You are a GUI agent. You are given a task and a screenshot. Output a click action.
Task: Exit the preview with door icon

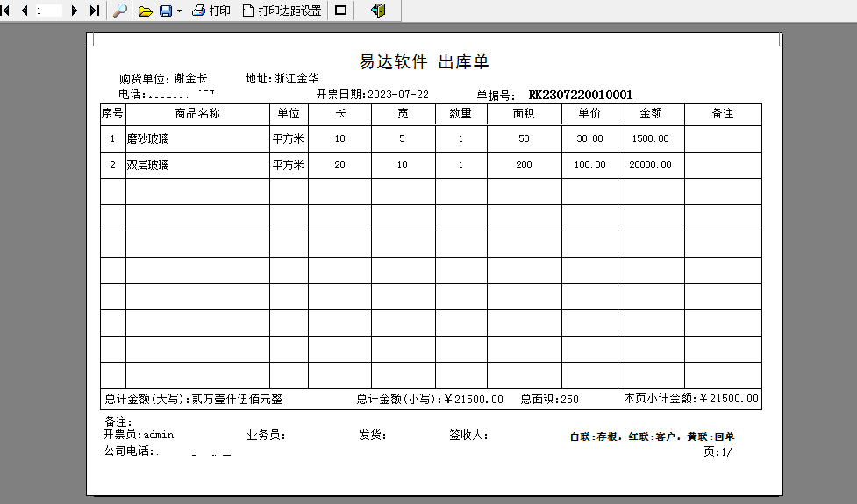[378, 11]
